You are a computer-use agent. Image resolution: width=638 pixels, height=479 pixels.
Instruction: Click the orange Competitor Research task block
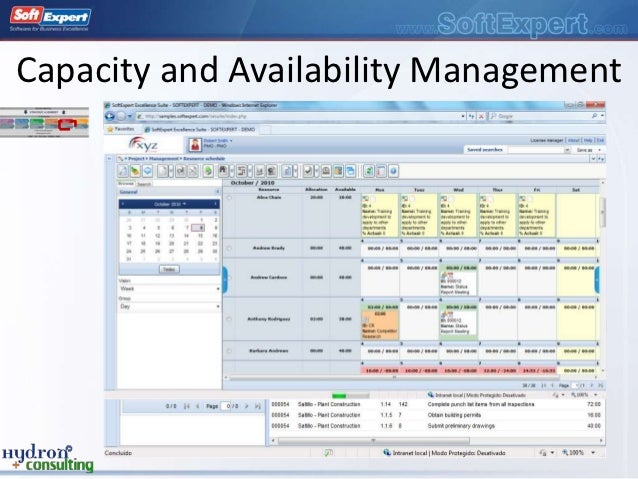tap(380, 325)
